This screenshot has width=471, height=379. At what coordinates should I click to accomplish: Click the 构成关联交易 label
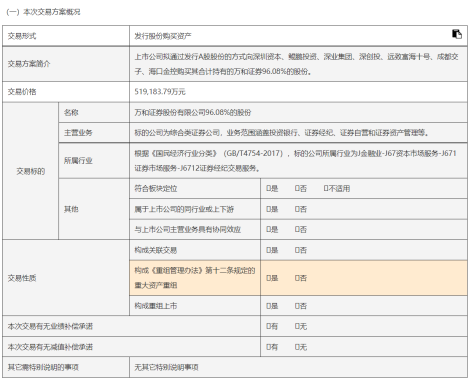point(156,250)
